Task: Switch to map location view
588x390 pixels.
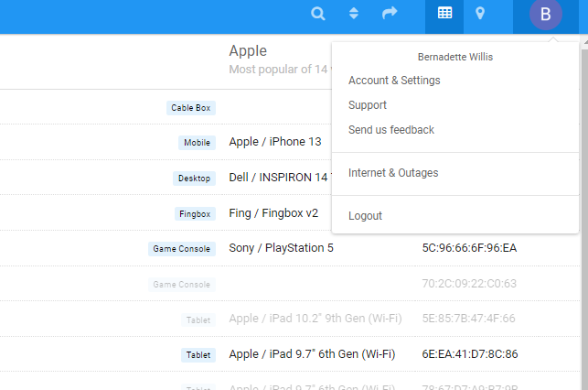Action: pos(480,14)
